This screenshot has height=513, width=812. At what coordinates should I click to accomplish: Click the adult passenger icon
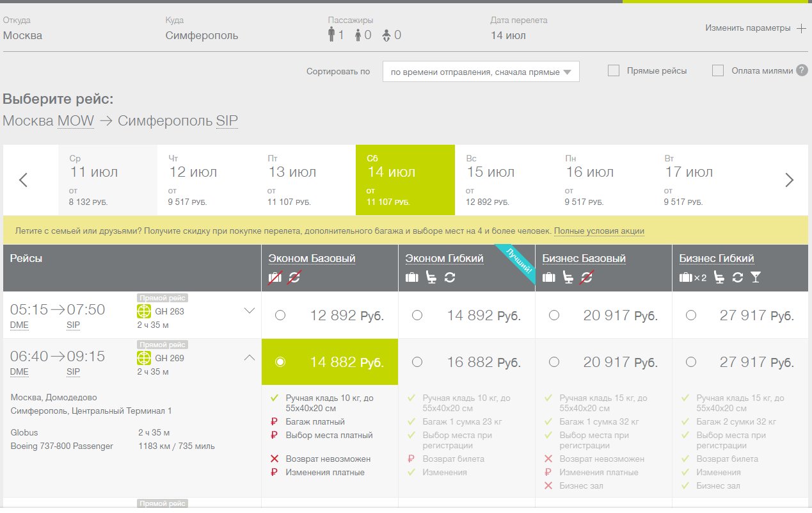tap(331, 35)
